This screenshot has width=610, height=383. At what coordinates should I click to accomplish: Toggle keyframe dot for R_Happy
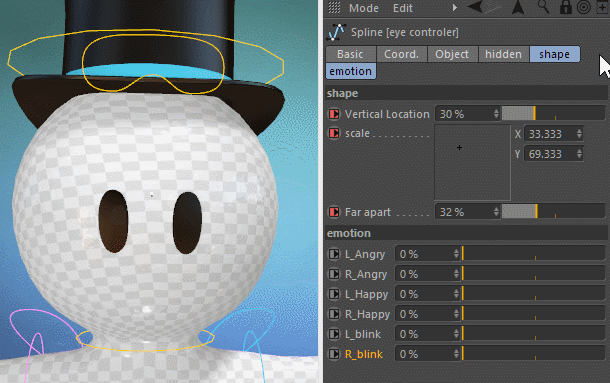pyautogui.click(x=334, y=314)
